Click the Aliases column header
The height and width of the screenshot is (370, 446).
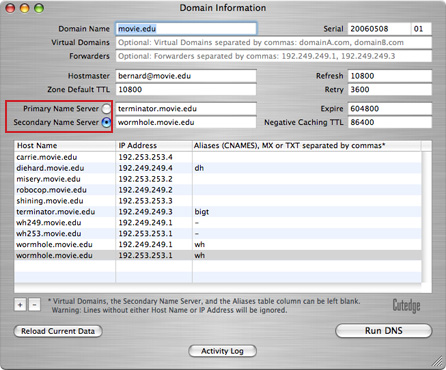tap(307, 146)
